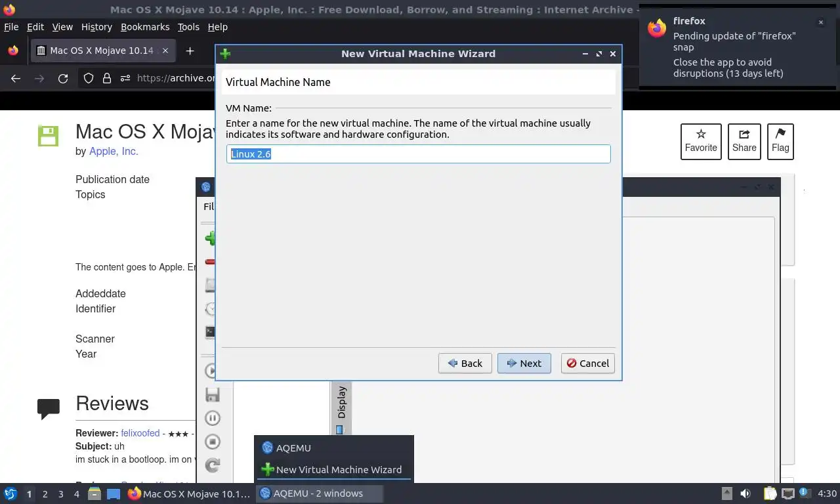This screenshot has width=840, height=504.
Task: Go Back in the VM wizard
Action: [465, 363]
